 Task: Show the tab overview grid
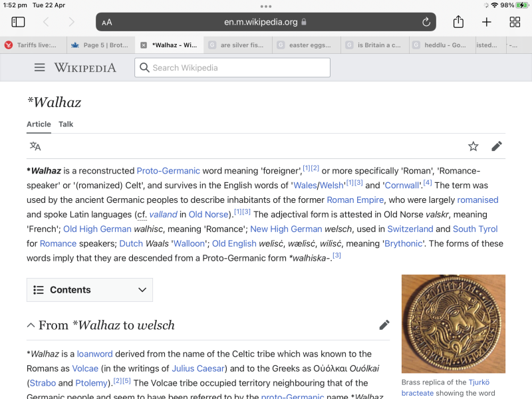pos(515,22)
